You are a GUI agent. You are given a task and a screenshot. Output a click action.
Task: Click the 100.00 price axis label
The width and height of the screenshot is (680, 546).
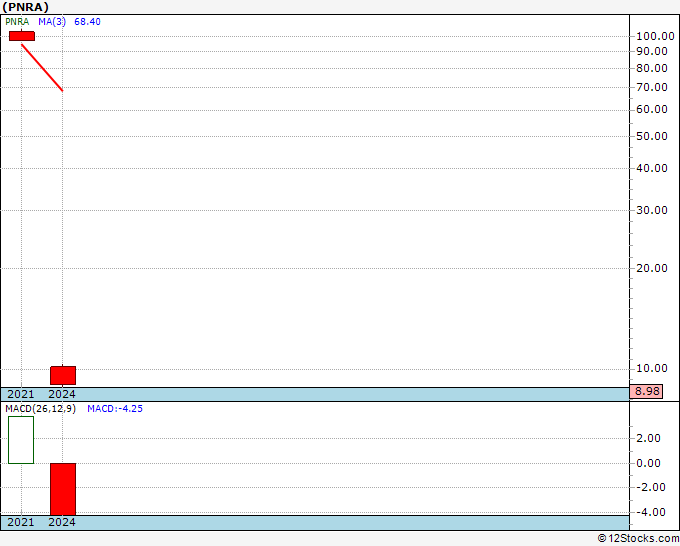[x=655, y=36]
